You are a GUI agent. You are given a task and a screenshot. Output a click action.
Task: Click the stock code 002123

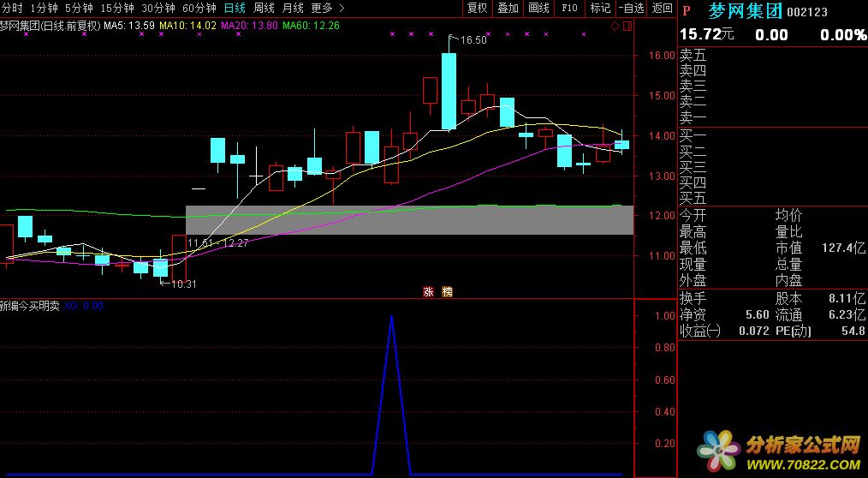coord(807,12)
